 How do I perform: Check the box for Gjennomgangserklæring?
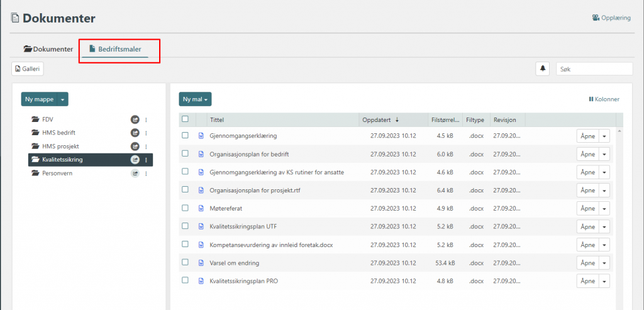click(x=185, y=135)
